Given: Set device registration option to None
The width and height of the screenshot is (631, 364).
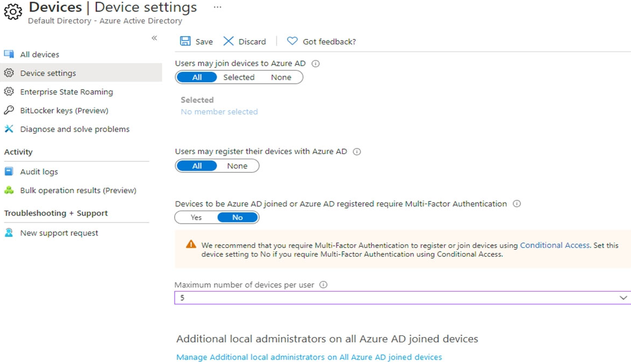Looking at the screenshot, I should 237,166.
